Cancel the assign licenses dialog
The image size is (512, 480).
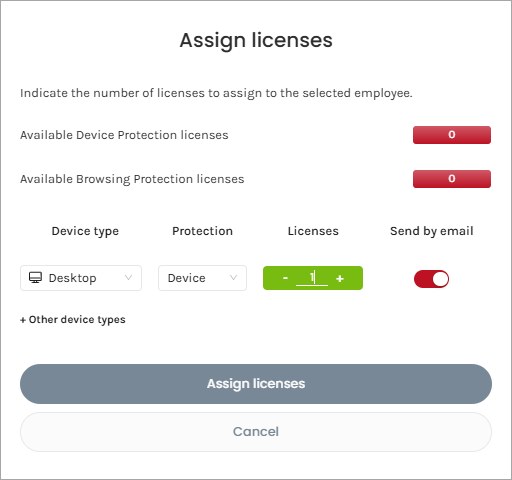pos(256,432)
